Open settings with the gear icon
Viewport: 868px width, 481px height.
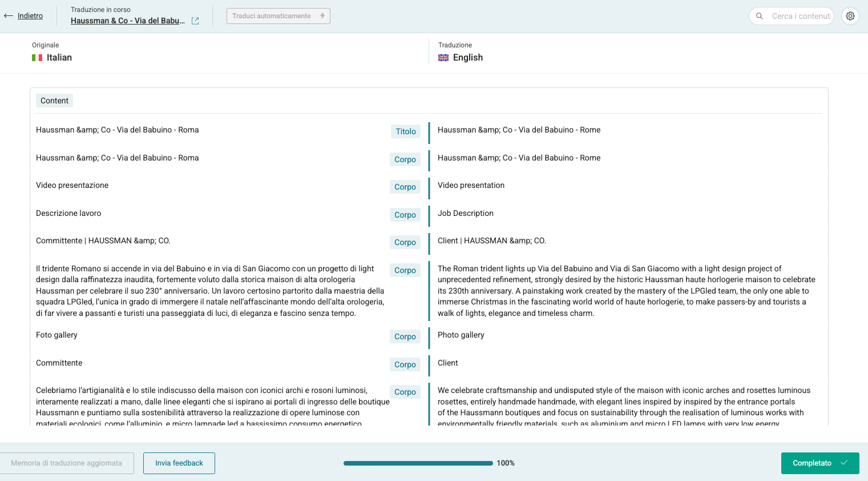coord(850,16)
